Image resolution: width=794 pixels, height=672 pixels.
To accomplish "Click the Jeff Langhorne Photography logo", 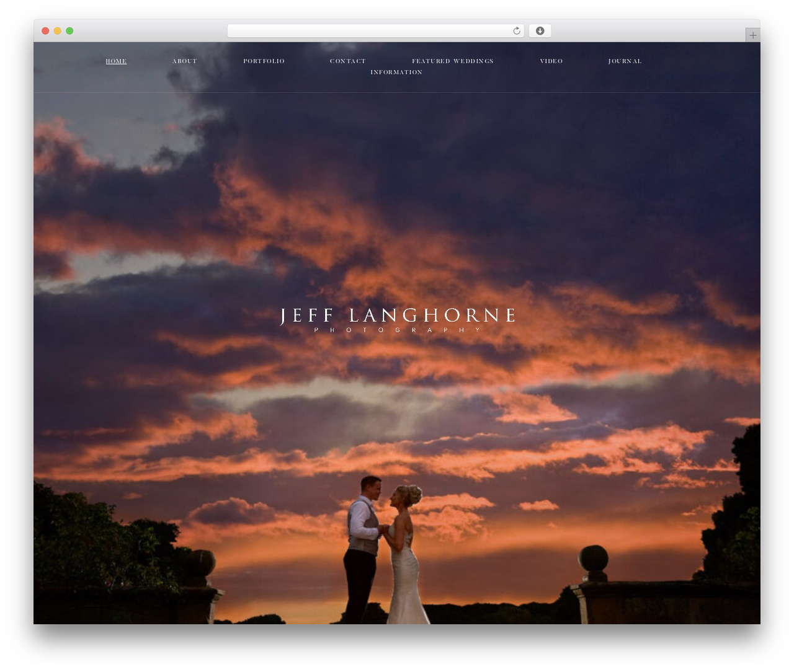I will [397, 320].
